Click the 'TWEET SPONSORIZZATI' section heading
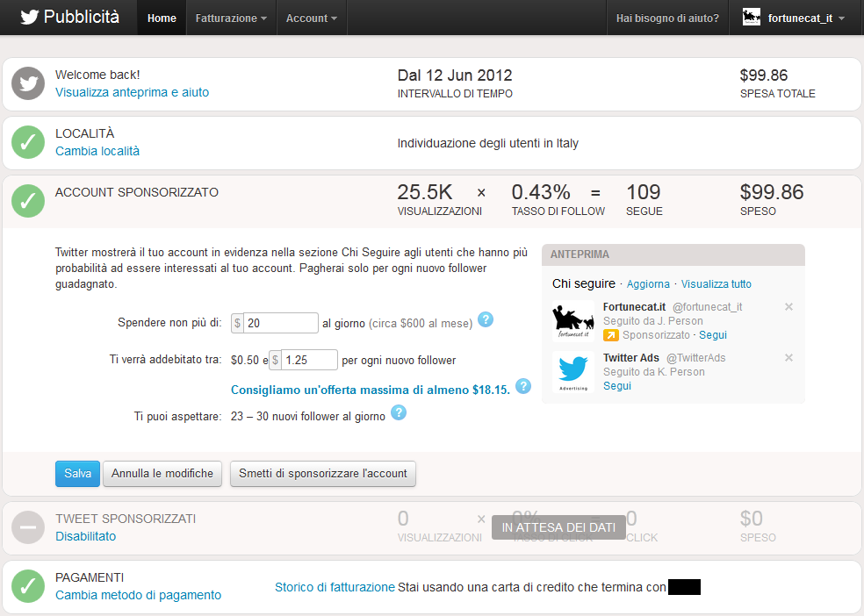864x616 pixels. (126, 519)
